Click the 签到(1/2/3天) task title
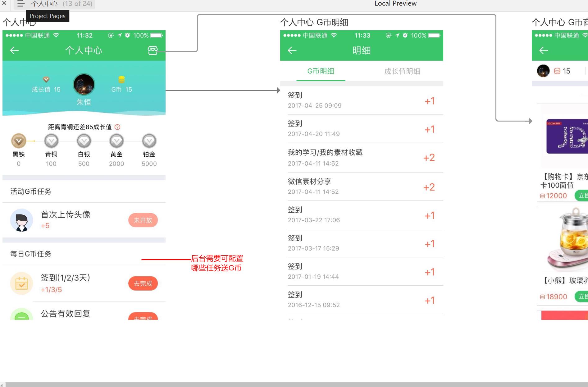The width and height of the screenshot is (588, 387). pyautogui.click(x=66, y=278)
